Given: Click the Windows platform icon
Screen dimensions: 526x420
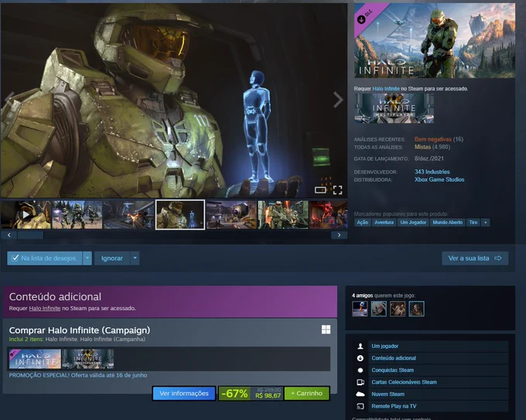Looking at the screenshot, I should [x=326, y=330].
